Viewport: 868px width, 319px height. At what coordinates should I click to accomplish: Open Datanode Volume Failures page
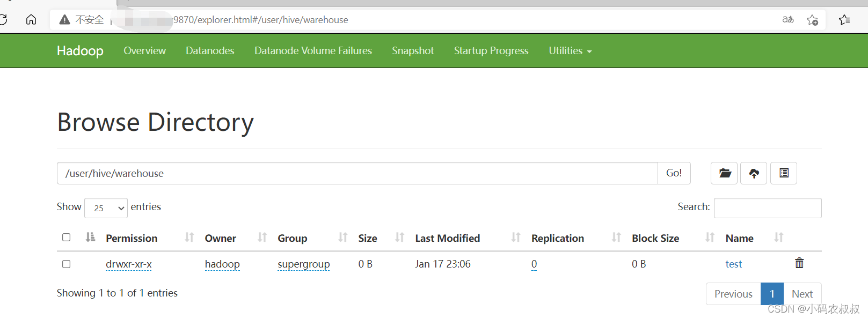[x=313, y=50]
